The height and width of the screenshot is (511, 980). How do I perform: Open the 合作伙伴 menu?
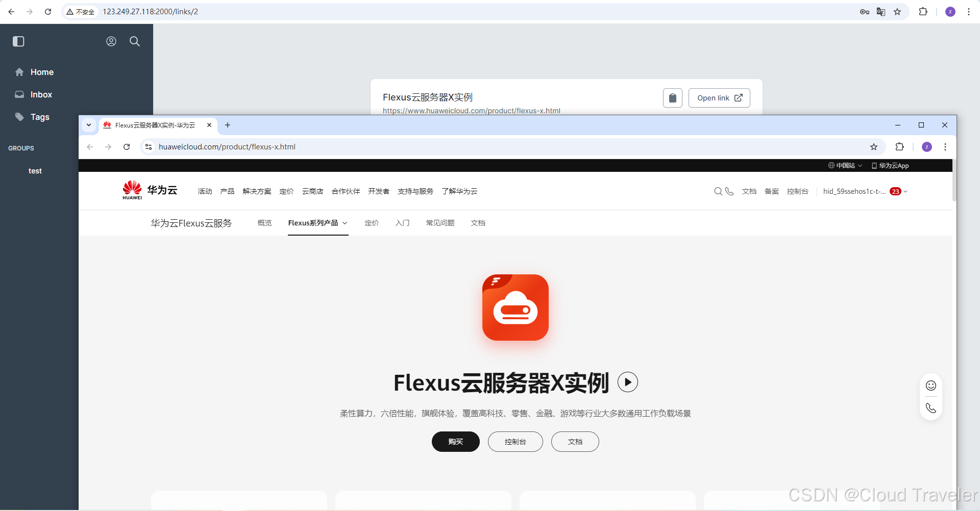point(346,191)
